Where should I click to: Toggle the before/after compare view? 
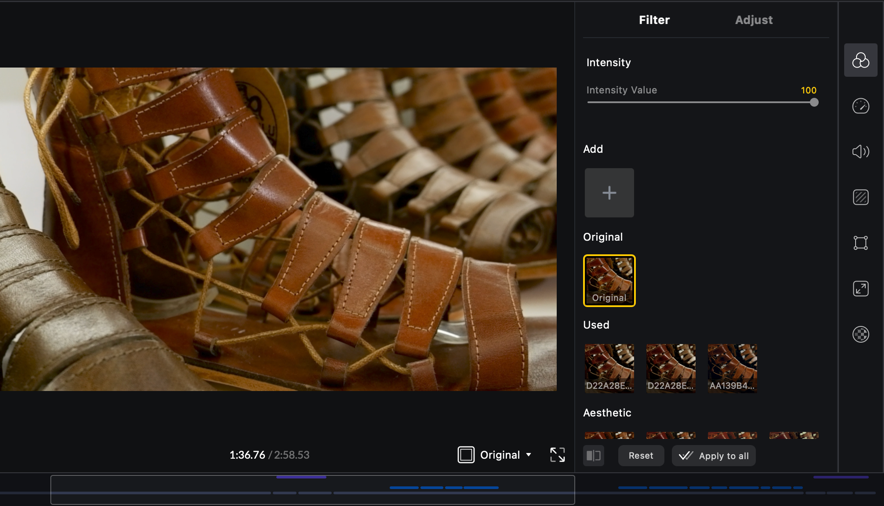pos(594,456)
